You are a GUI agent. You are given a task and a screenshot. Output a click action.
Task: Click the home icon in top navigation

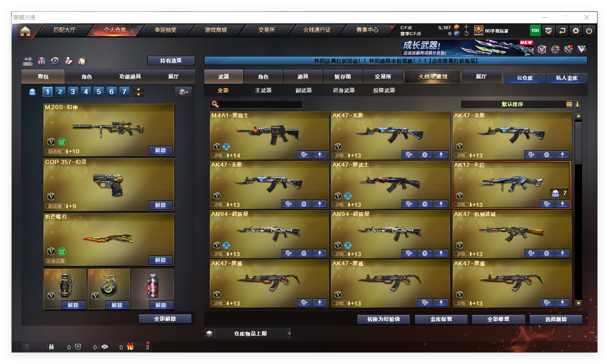(25, 31)
